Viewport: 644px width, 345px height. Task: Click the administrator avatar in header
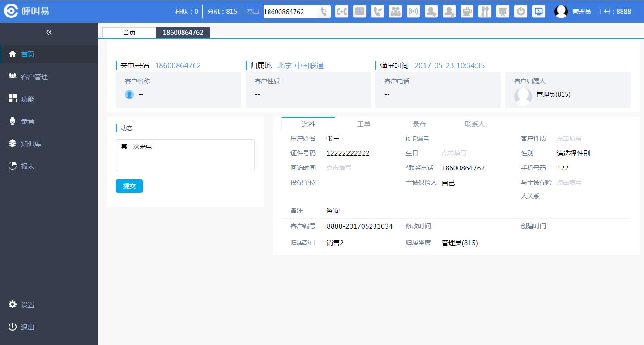(561, 12)
